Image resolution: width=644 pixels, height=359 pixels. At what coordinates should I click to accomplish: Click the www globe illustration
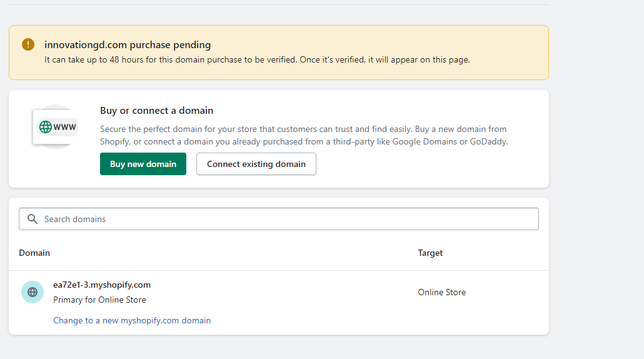[56, 127]
